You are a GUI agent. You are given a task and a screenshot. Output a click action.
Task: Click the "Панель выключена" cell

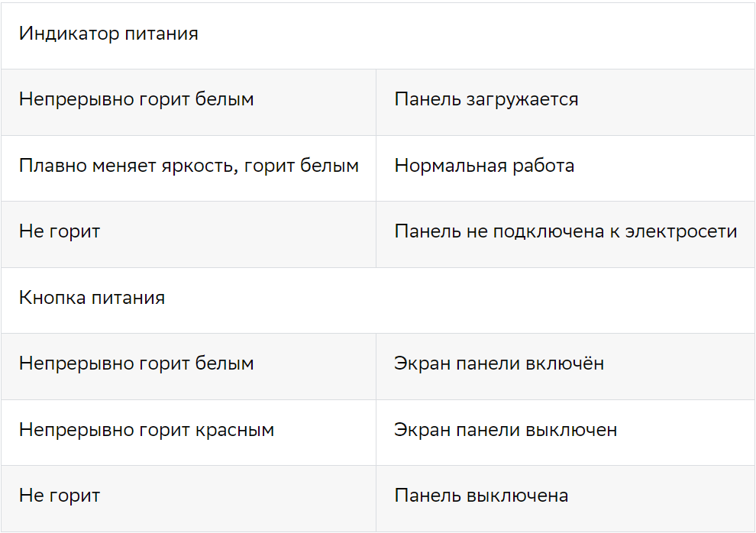tap(481, 496)
